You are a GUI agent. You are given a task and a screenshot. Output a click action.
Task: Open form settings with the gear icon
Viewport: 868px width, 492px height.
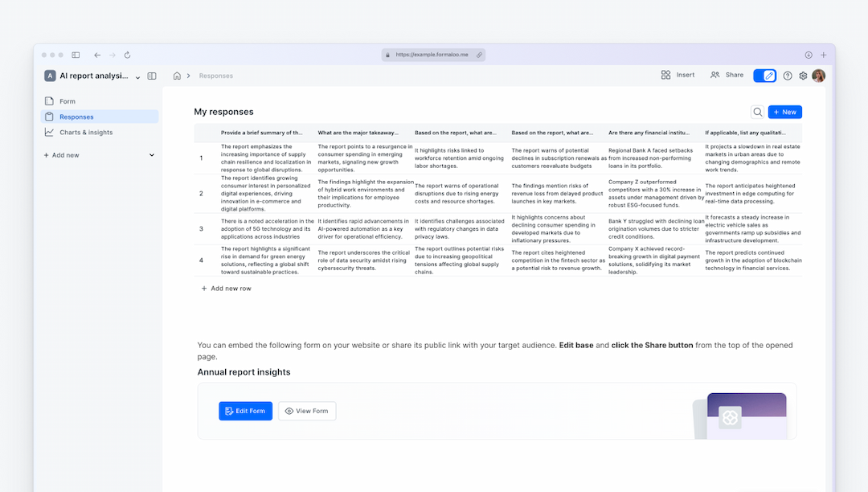[803, 75]
